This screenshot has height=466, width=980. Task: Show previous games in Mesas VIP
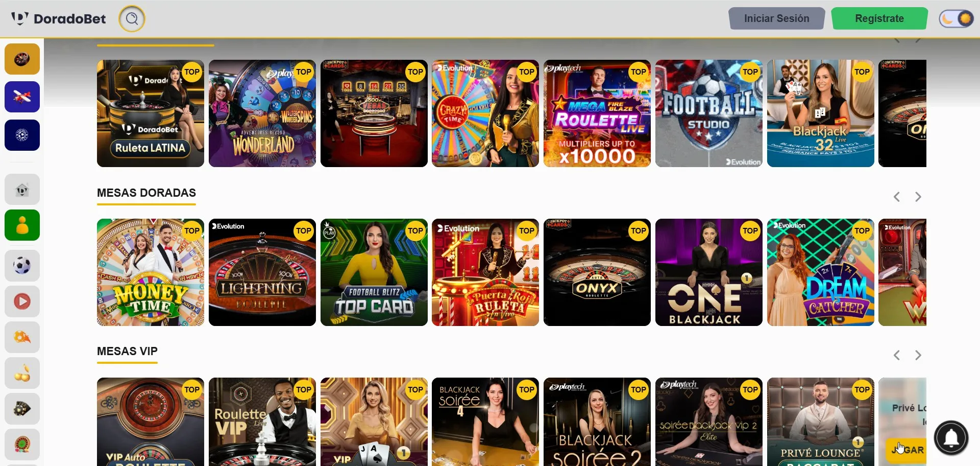[897, 355]
